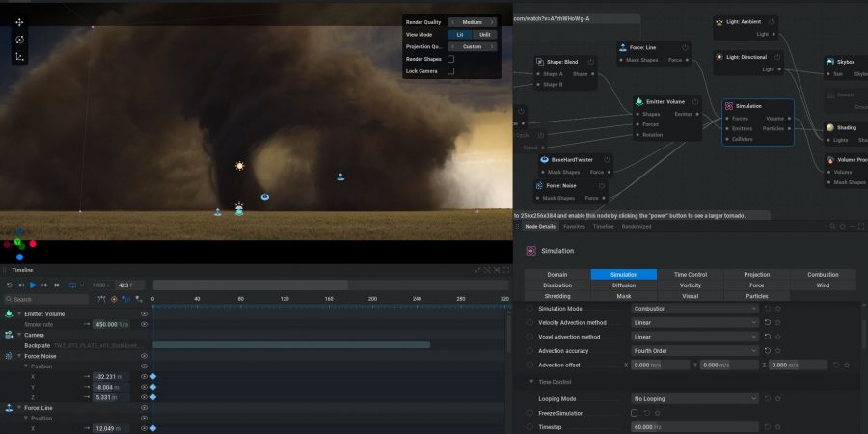Select the Rotate gizmo tool in viewport

tap(20, 40)
